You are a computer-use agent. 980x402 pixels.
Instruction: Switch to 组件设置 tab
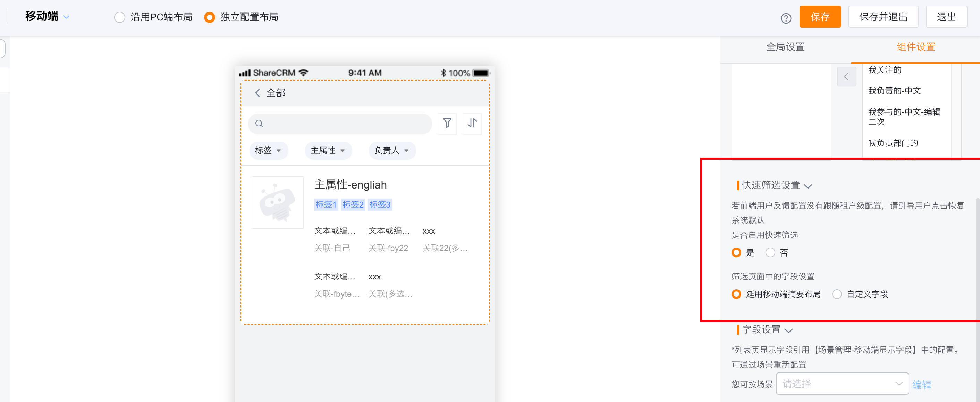click(x=916, y=47)
